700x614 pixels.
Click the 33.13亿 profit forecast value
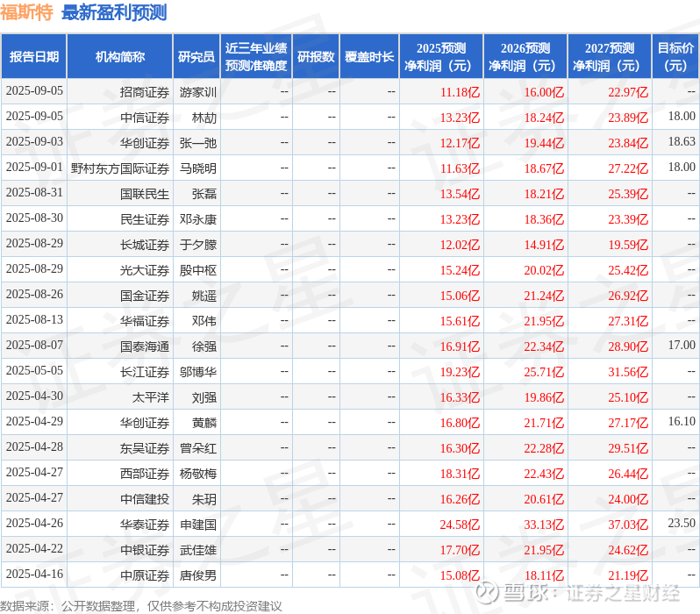(x=544, y=525)
